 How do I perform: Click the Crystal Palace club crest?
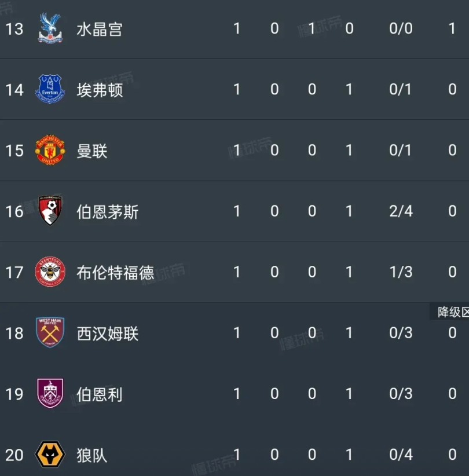pyautogui.click(x=50, y=28)
